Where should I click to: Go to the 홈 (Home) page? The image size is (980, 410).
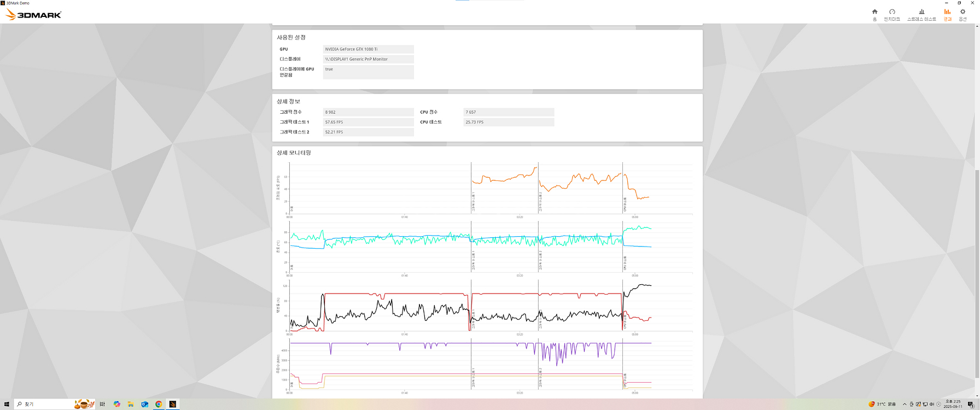pos(874,14)
